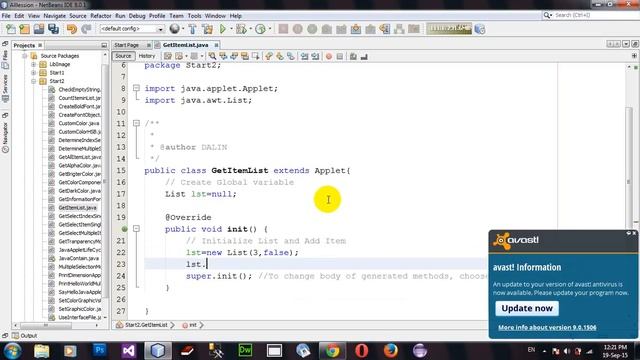Screen dimensions: 640x360
Task: Click the red Start Macro Recording icon
Action: pyautogui.click(x=329, y=56)
